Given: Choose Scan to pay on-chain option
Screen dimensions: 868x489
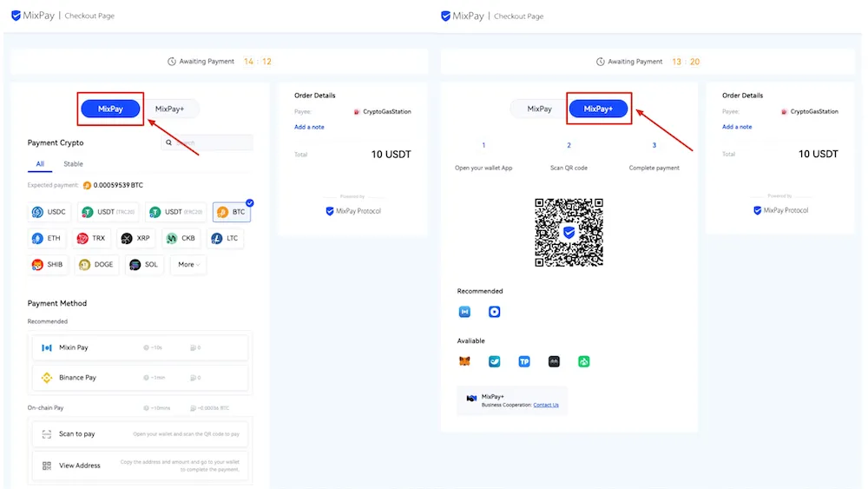Looking at the screenshot, I should pos(140,434).
